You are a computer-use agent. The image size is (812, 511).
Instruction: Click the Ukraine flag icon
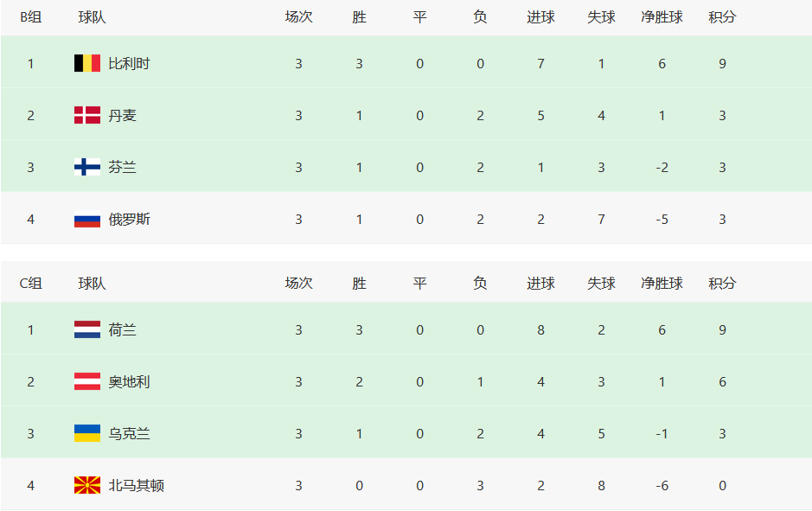(x=86, y=433)
